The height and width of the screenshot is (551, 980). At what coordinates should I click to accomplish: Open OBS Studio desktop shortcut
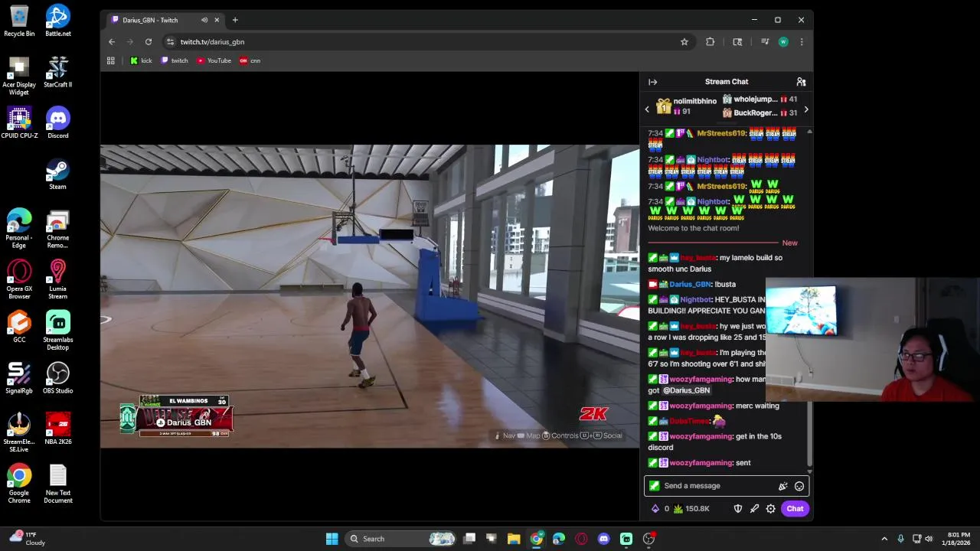point(57,378)
